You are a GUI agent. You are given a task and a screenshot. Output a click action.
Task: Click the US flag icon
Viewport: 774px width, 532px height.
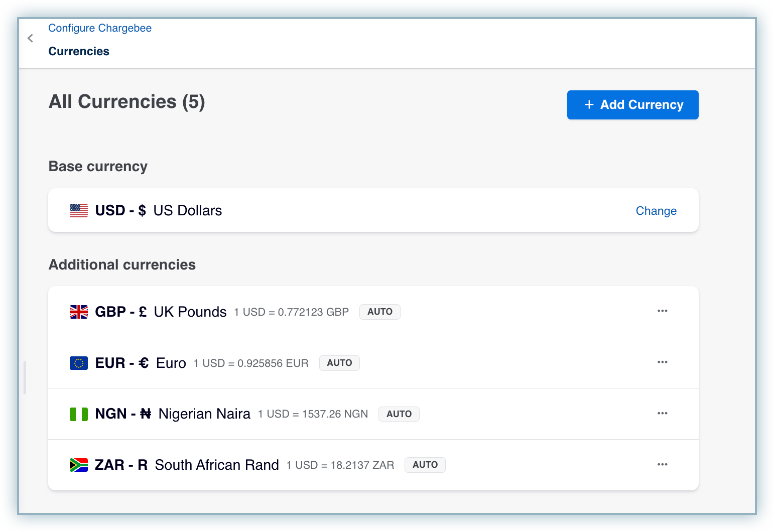click(79, 211)
